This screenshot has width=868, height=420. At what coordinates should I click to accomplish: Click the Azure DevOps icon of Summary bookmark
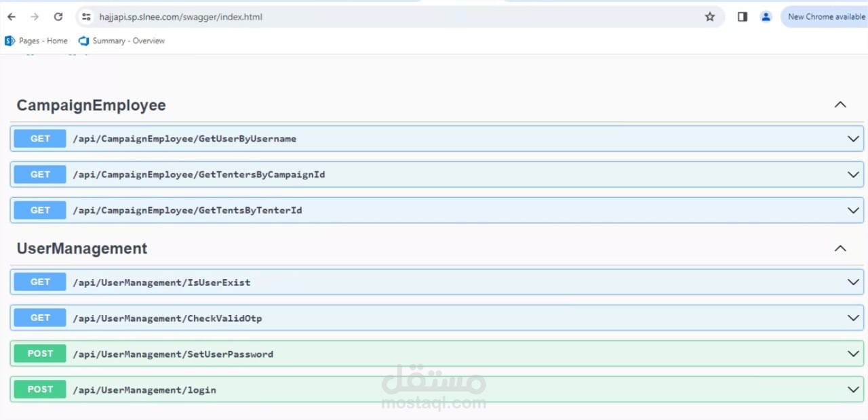pos(84,41)
